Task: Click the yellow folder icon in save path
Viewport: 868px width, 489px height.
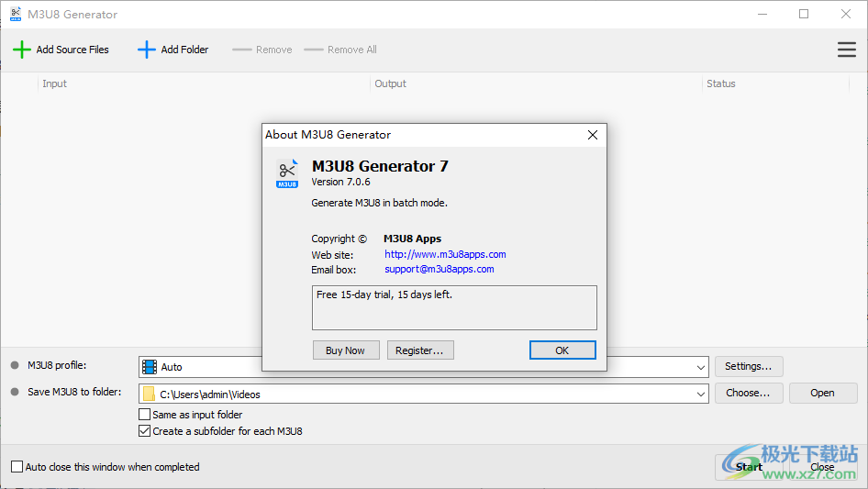Action: (149, 394)
